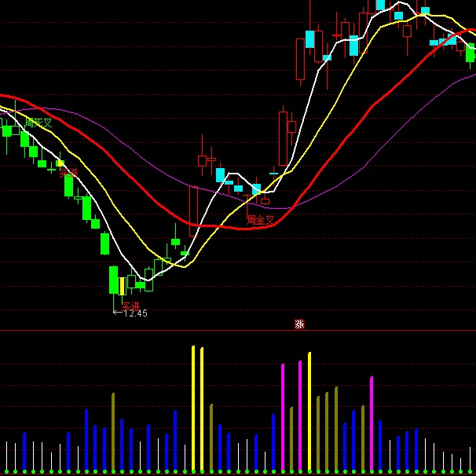Click the leftmost tall yellow volume bar
The image size is (476, 476).
[193, 407]
